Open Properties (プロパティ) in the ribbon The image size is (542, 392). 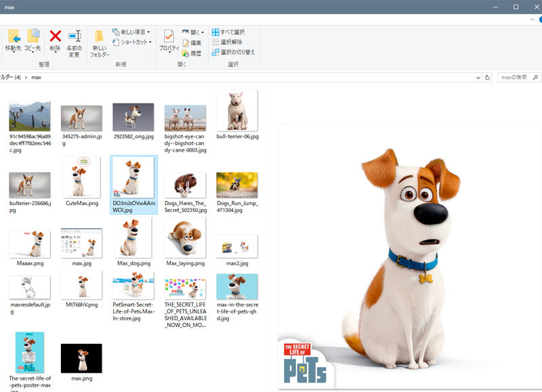tap(169, 41)
